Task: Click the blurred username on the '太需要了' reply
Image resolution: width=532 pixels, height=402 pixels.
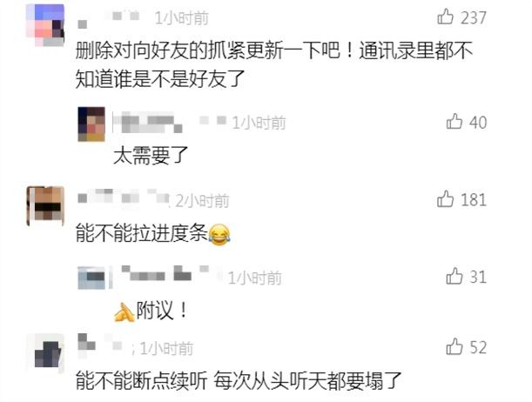Action: [x=148, y=123]
